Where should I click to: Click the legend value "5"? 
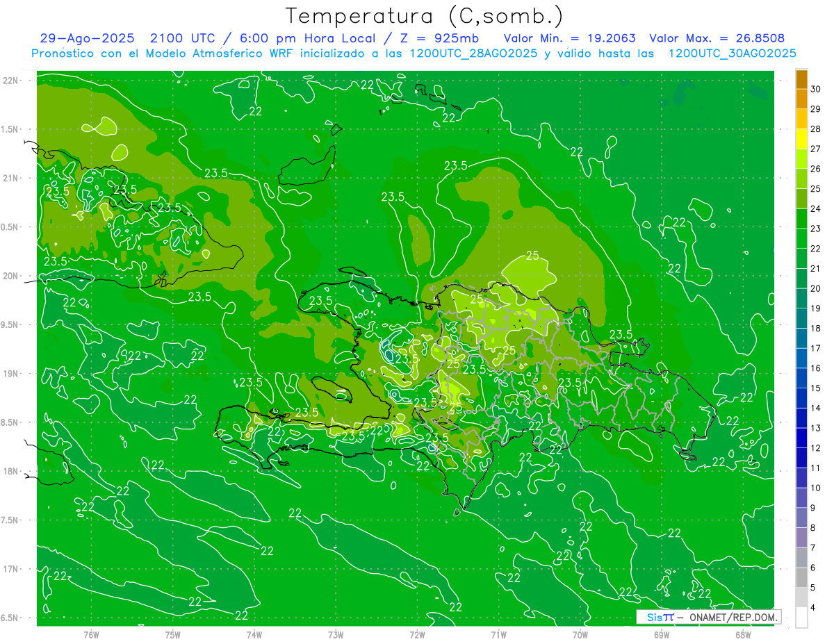point(814,588)
